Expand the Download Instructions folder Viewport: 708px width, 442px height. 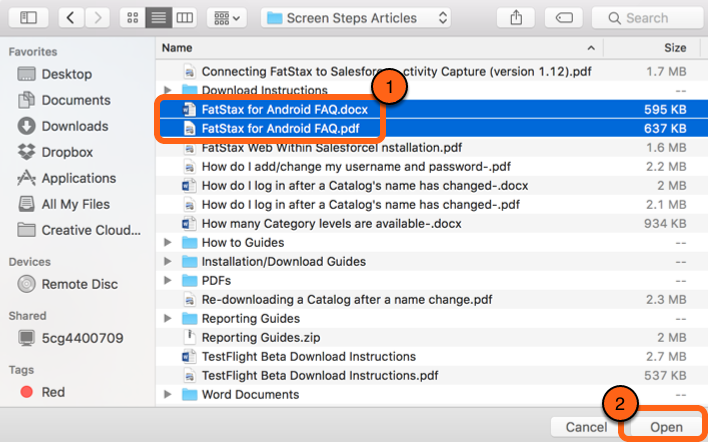[168, 90]
